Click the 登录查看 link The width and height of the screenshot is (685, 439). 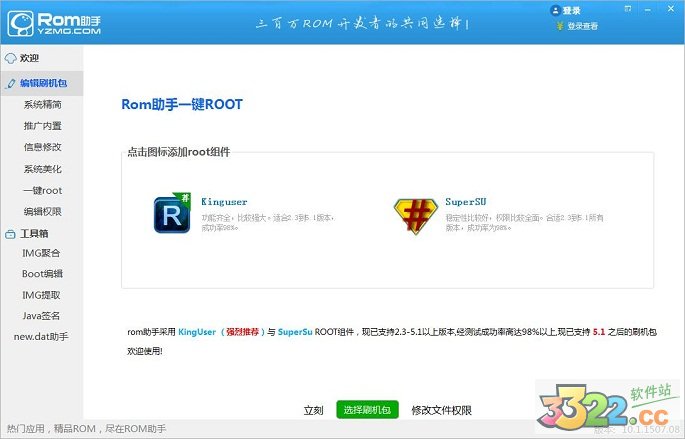pos(582,26)
